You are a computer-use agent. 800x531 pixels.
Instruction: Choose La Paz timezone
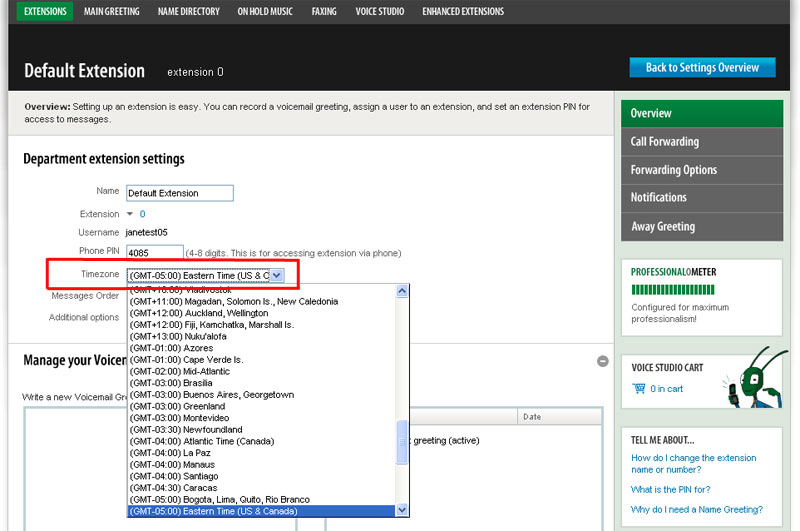261,453
